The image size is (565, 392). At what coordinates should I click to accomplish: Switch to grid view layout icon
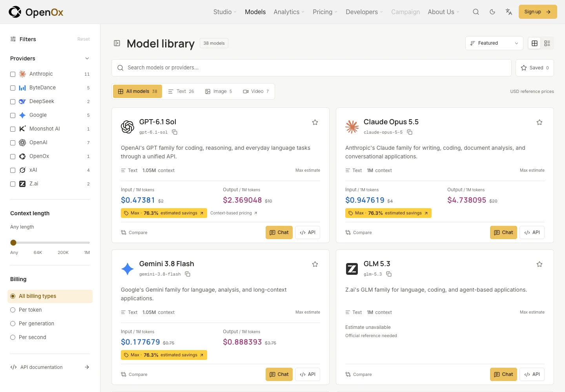point(534,43)
